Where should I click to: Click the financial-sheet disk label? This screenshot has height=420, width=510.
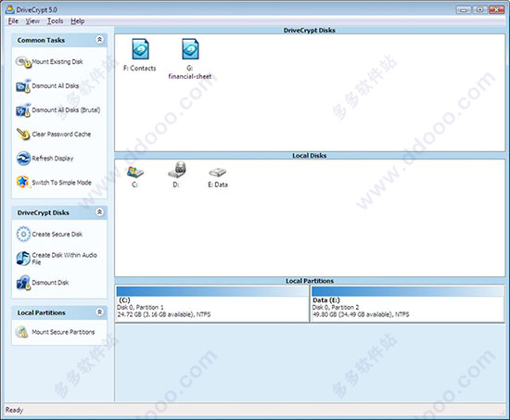190,76
